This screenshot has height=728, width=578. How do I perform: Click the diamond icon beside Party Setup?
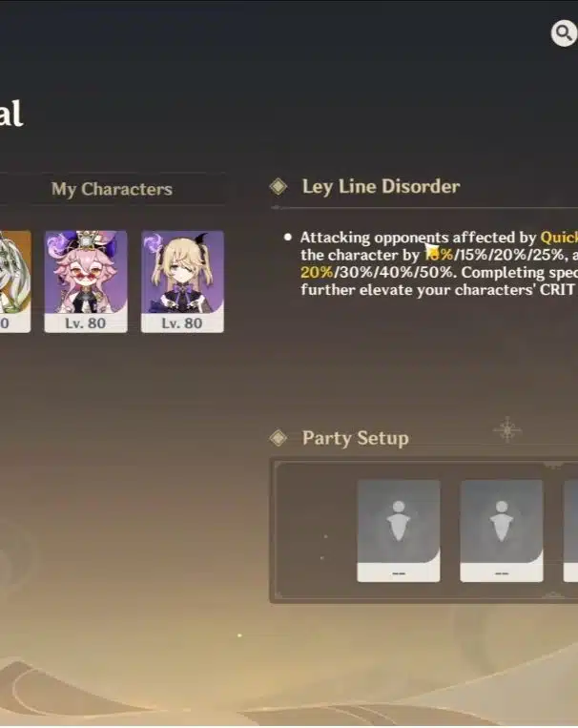(279, 438)
